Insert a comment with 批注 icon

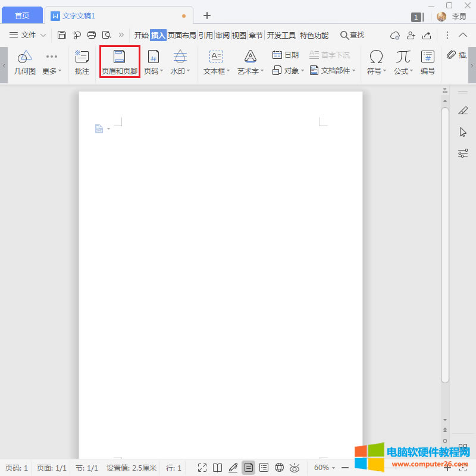point(82,63)
